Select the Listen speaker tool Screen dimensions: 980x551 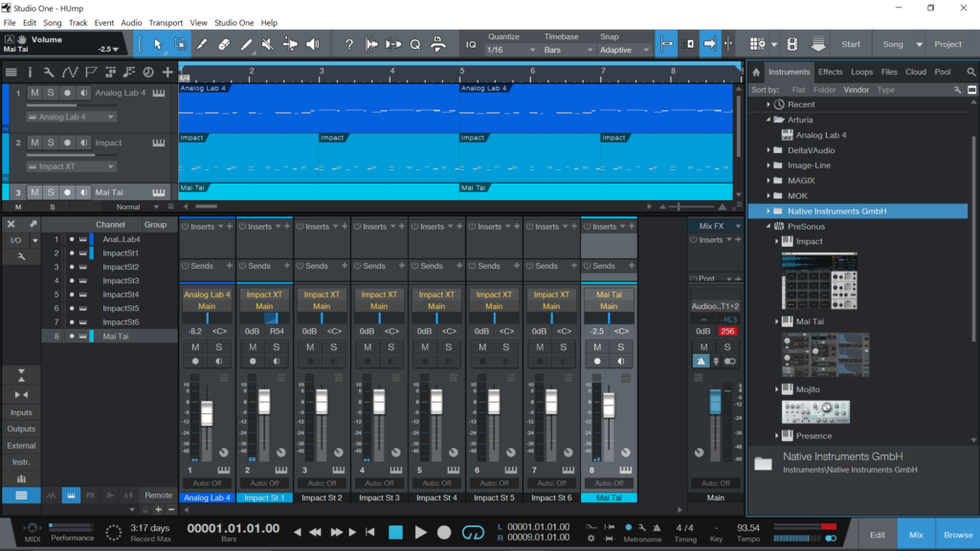[313, 44]
